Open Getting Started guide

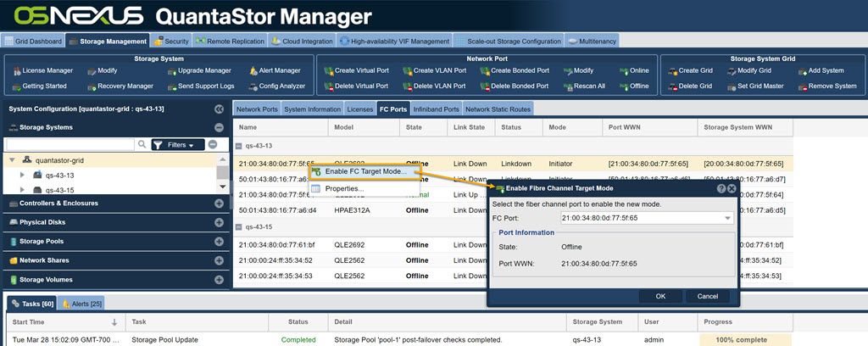click(x=39, y=86)
